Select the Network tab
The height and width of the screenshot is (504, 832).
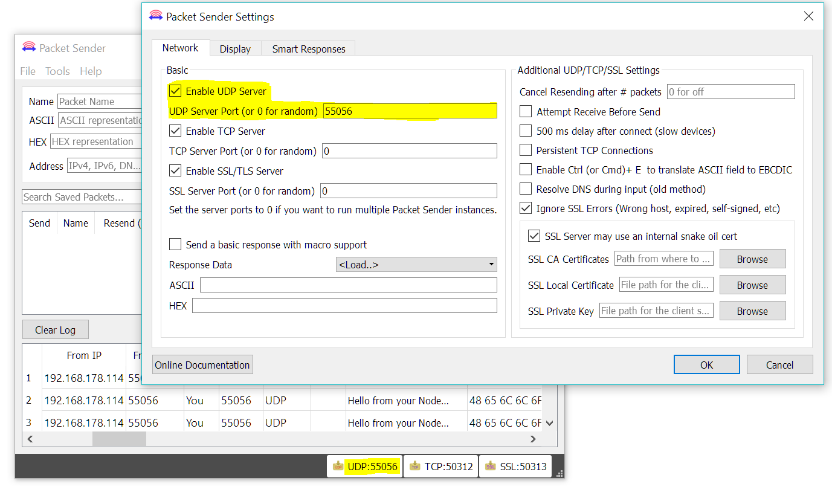180,48
